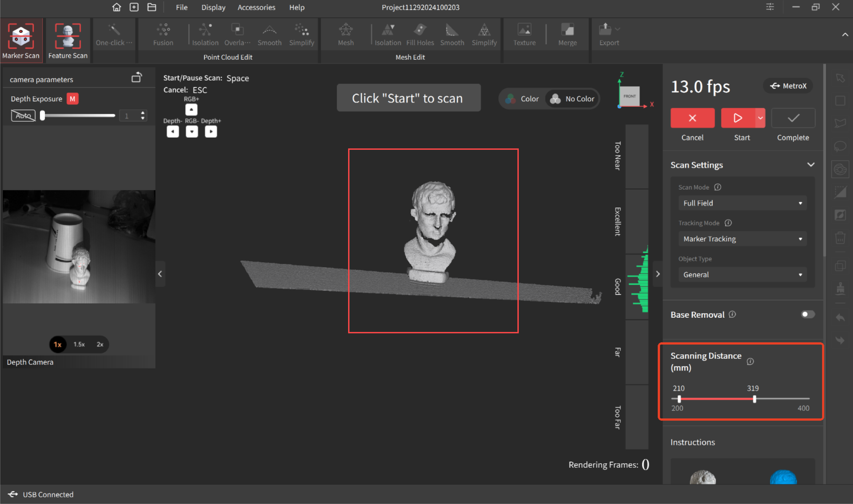853x504 pixels.
Task: Open the Start button dropdown arrow
Action: pos(760,118)
